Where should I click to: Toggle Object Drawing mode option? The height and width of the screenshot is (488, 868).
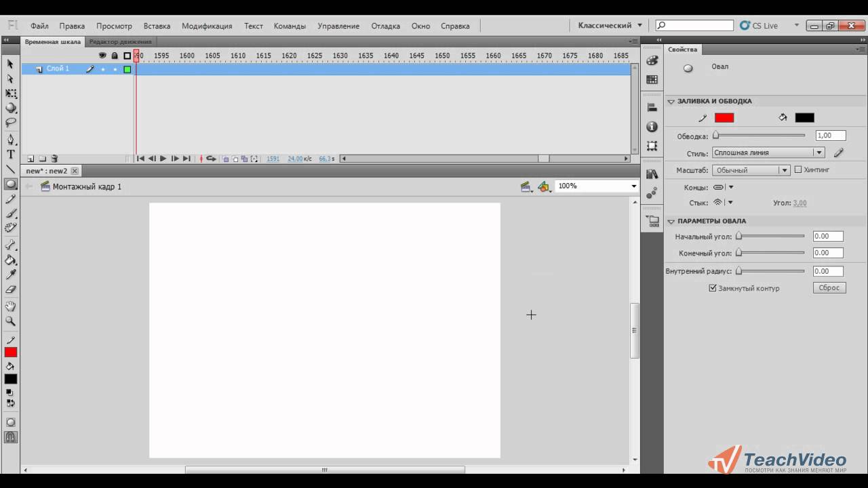(11, 422)
